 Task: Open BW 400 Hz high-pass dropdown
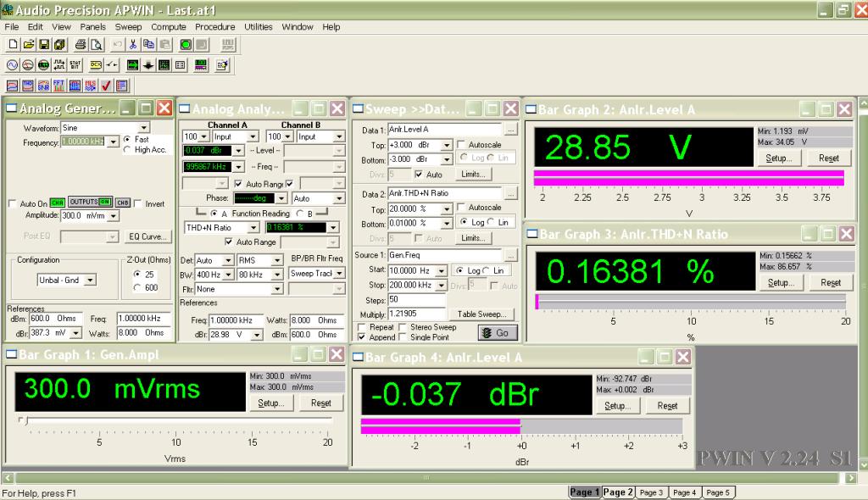tap(228, 275)
